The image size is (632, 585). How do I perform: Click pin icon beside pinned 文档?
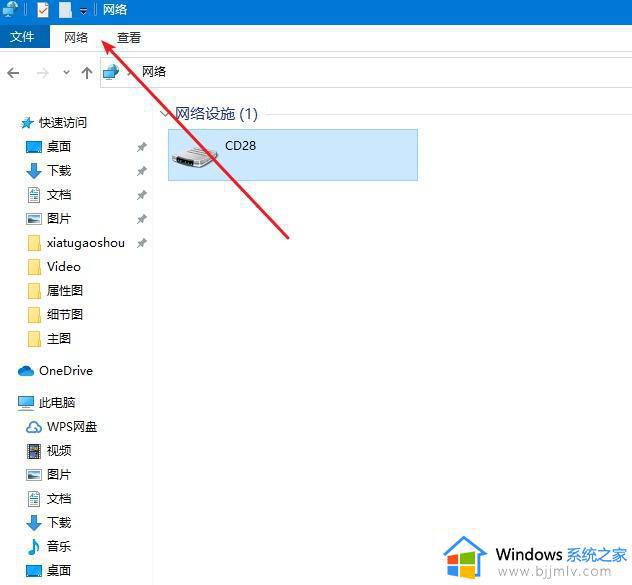click(141, 195)
